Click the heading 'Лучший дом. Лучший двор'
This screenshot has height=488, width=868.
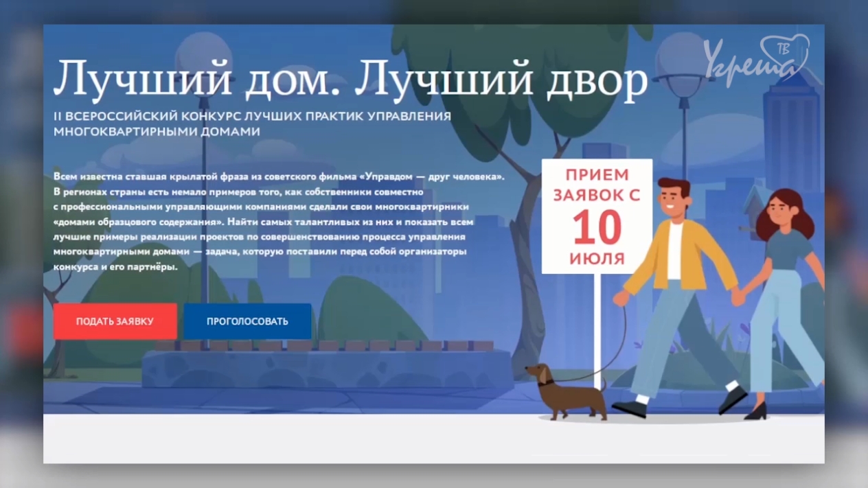(350, 79)
